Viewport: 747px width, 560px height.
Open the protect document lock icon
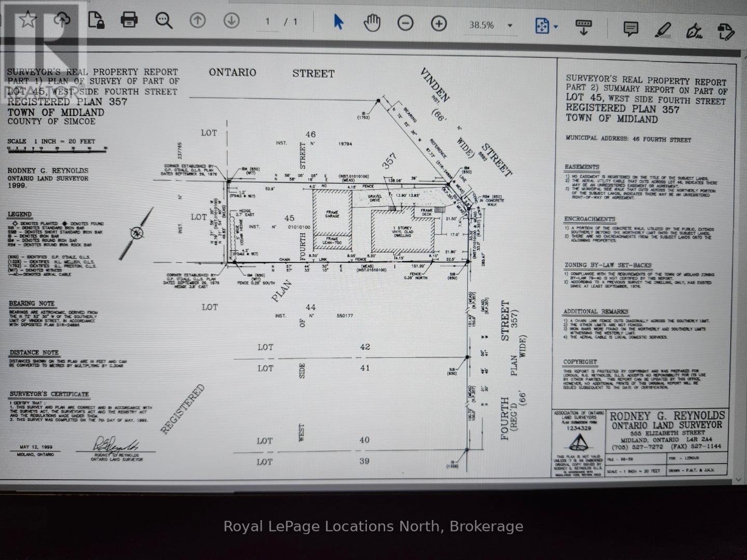pos(95,20)
